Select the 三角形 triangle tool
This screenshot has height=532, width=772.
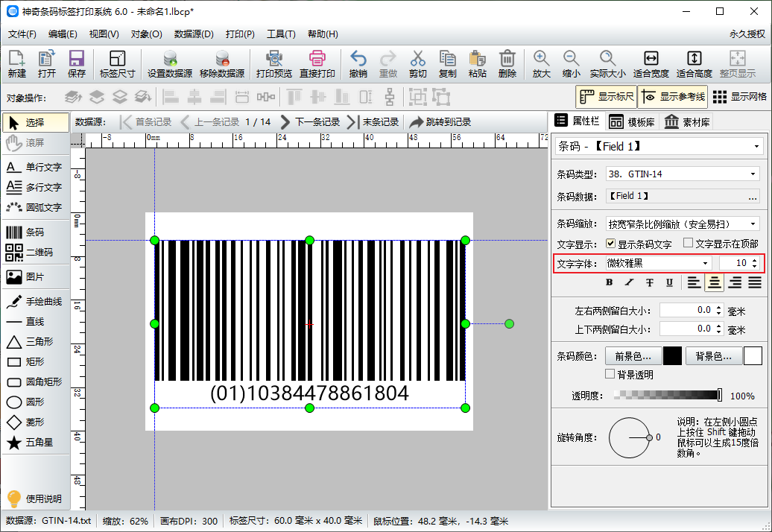coord(36,341)
